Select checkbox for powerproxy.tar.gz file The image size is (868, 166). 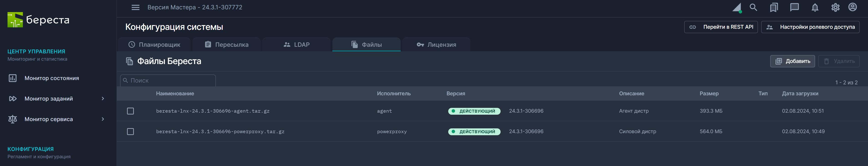coord(130,132)
